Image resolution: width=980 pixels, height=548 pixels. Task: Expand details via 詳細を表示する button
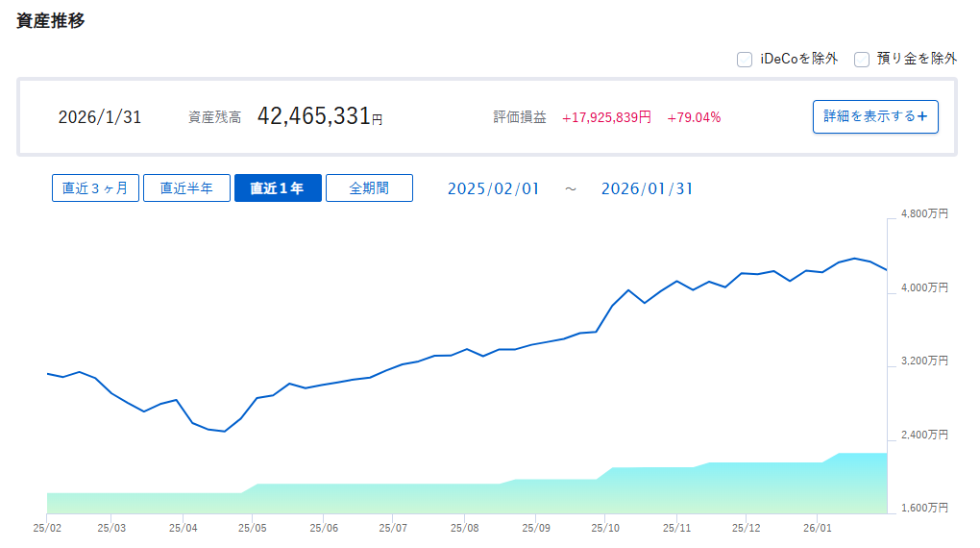(875, 116)
